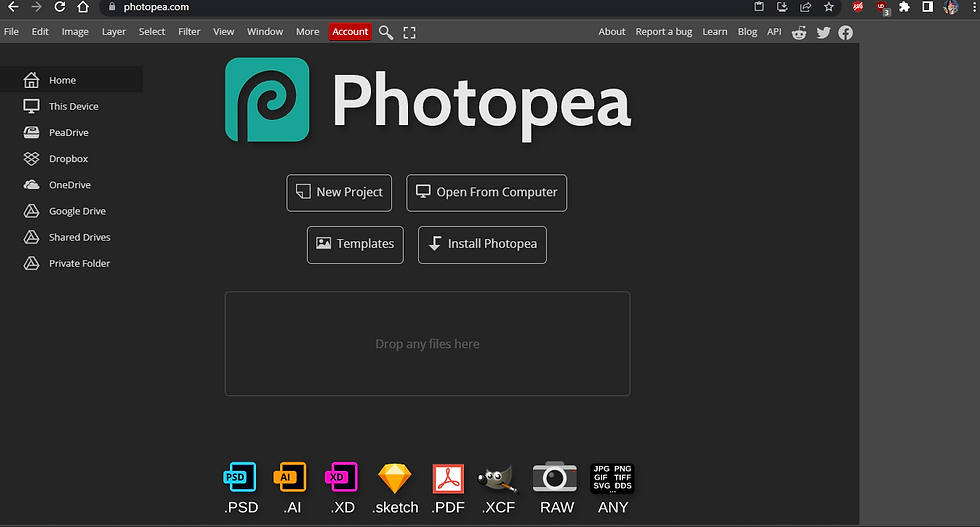Click the .PDF format icon
This screenshot has width=980, height=527.
[x=448, y=479]
